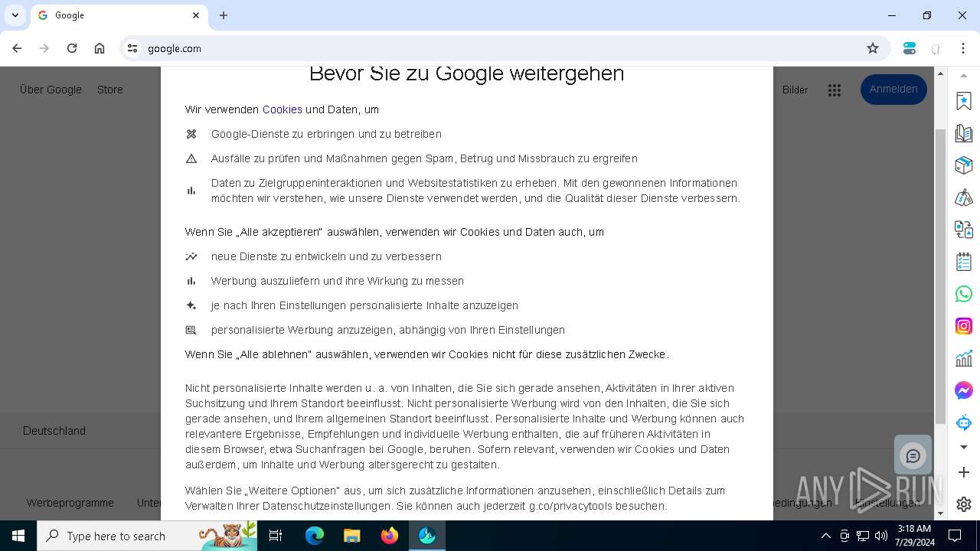
Task: Open the browser three-dot menu
Action: pyautogui.click(x=963, y=48)
